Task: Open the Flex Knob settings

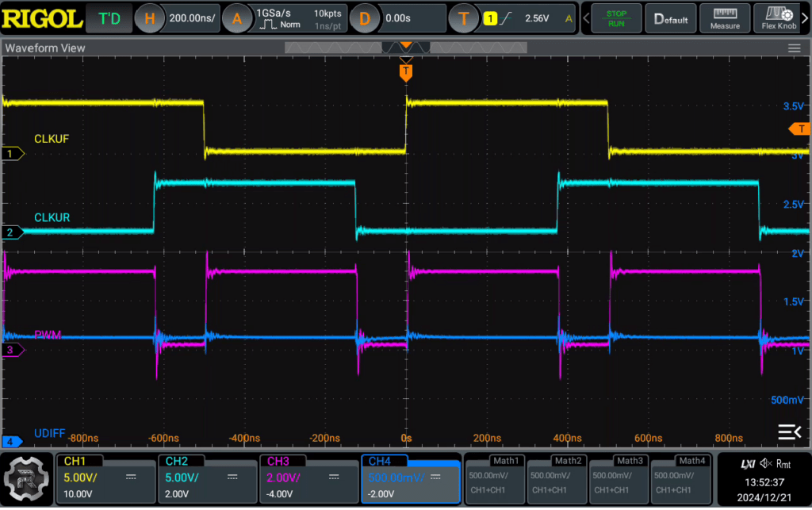Action: tap(779, 19)
